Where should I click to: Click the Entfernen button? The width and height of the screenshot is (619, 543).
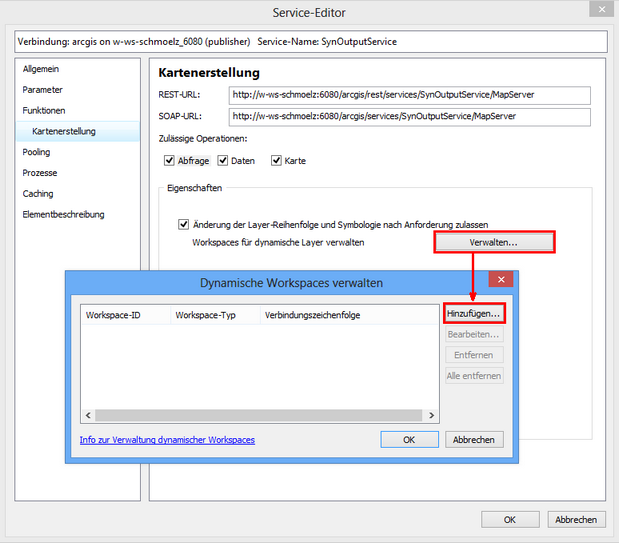click(x=474, y=355)
